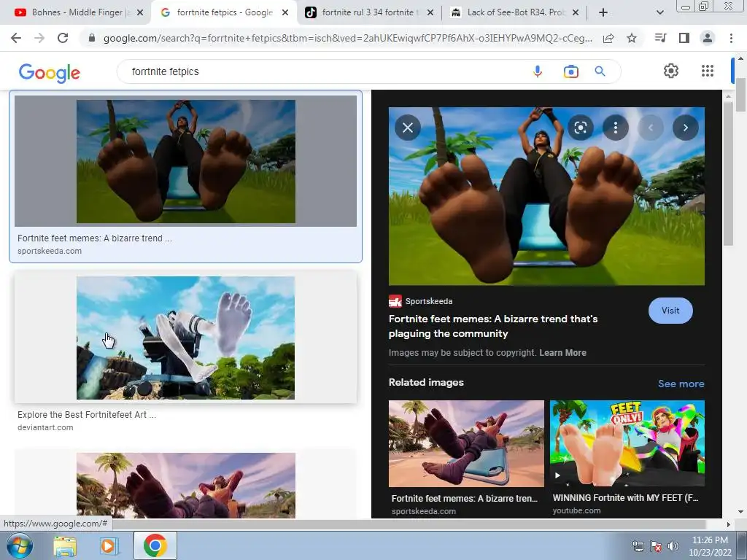Close the Lack of See-Bot tab
The width and height of the screenshot is (747, 560).
(576, 12)
